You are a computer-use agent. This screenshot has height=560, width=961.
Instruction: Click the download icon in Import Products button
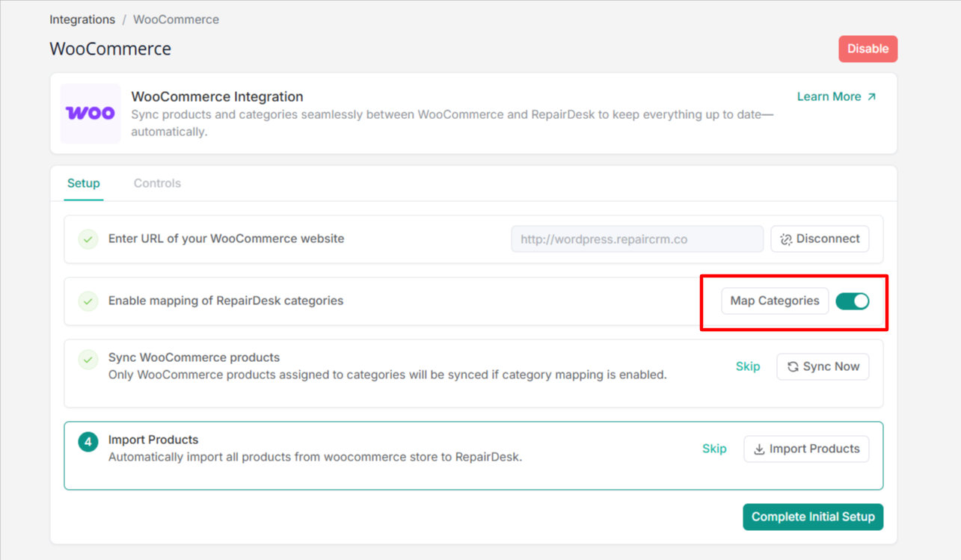coord(759,449)
